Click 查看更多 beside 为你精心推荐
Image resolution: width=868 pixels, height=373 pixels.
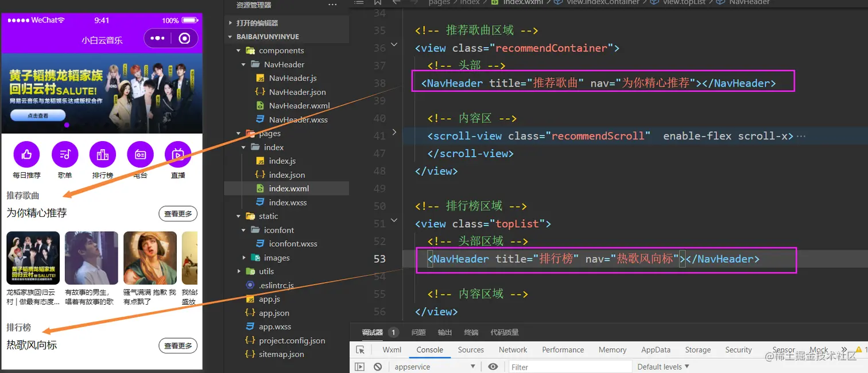click(178, 214)
